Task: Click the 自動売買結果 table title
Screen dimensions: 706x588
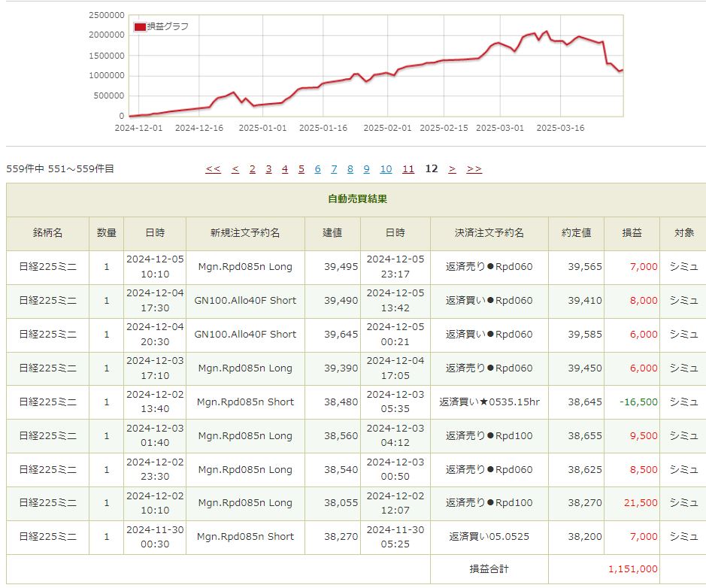Action: pos(357,199)
